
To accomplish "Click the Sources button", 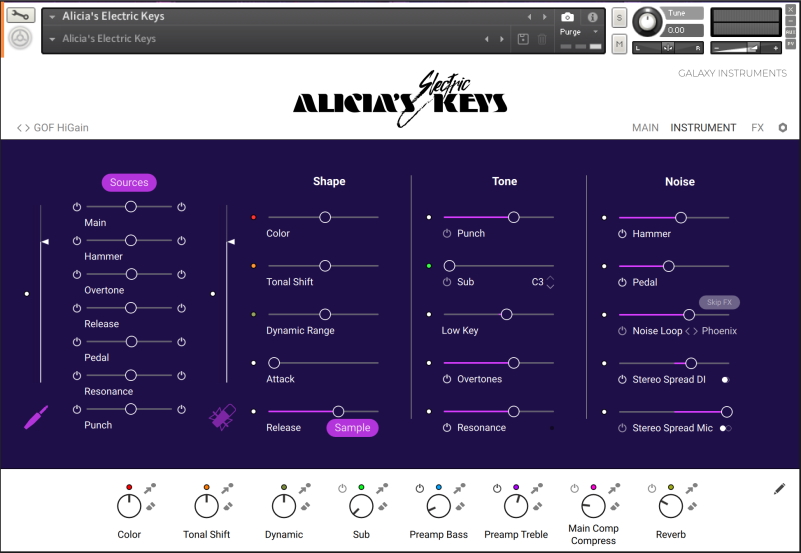I will click(129, 182).
